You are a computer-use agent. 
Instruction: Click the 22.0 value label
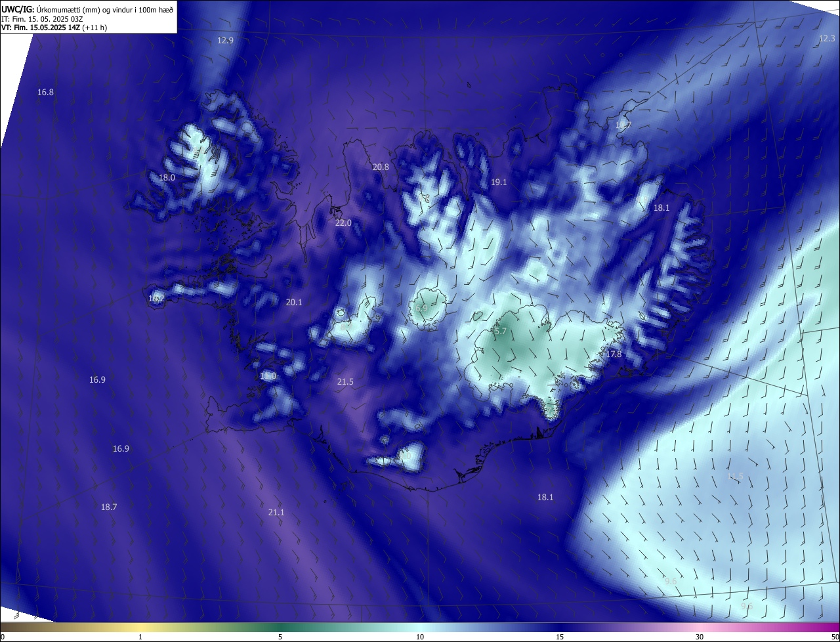pos(343,223)
